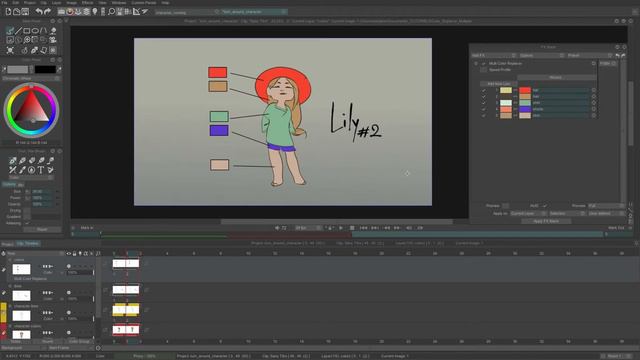Toggle the Preview checkbox in FX Stack
Image resolution: width=640 pixels, height=360 pixels.
click(x=505, y=206)
